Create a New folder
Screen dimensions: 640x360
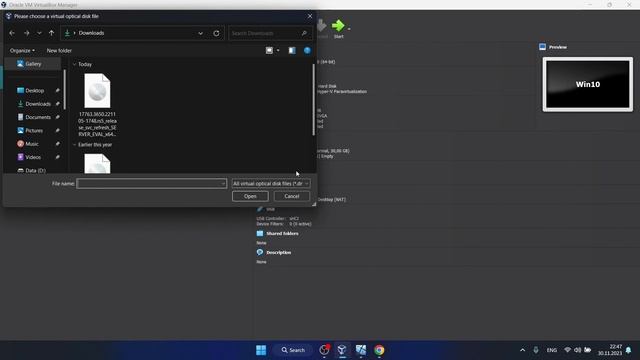tap(59, 51)
